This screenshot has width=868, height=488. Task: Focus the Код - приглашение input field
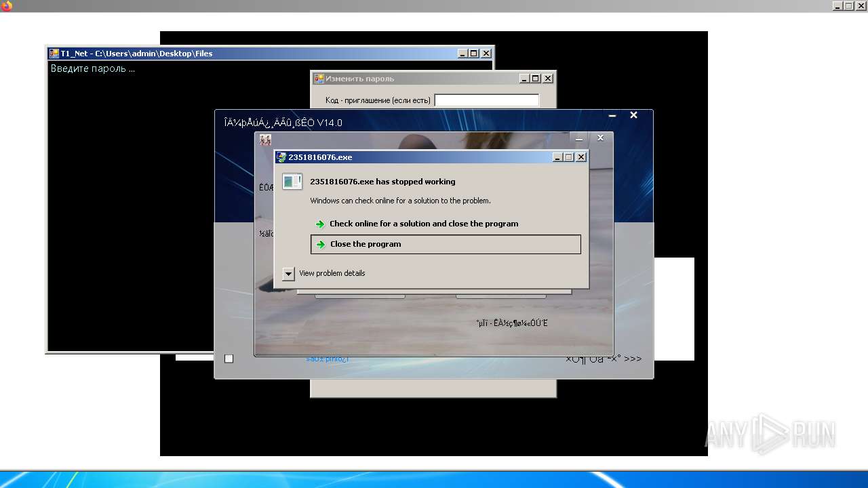(x=487, y=100)
